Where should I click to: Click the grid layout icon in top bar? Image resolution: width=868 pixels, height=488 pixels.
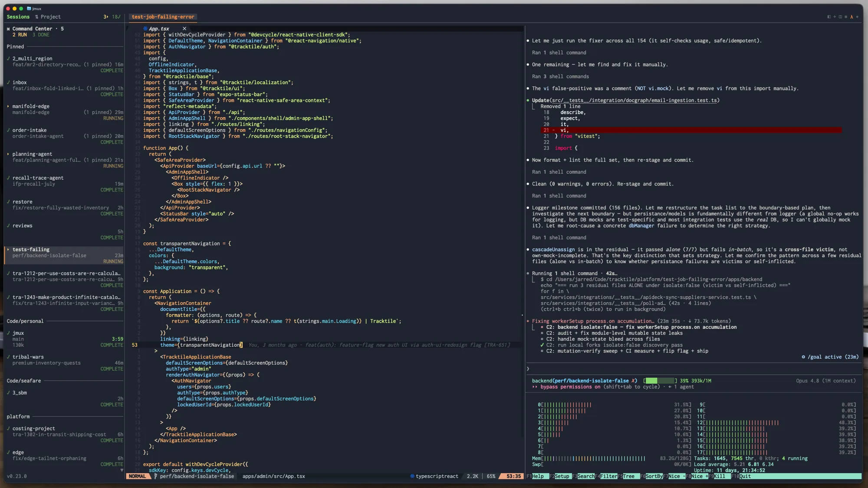coord(845,17)
